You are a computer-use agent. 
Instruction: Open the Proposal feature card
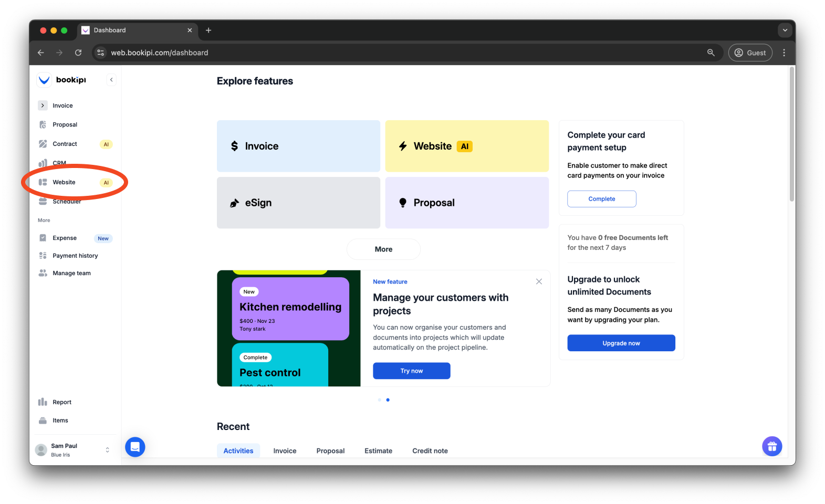pos(467,203)
